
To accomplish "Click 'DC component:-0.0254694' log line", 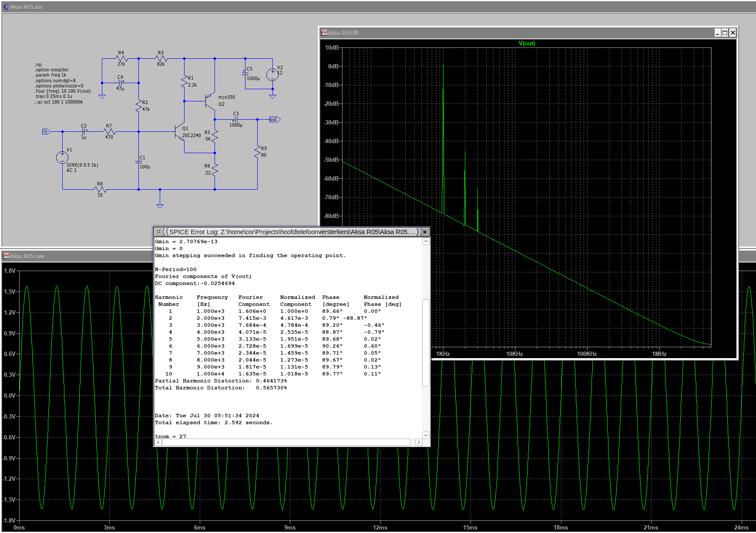I will [195, 283].
